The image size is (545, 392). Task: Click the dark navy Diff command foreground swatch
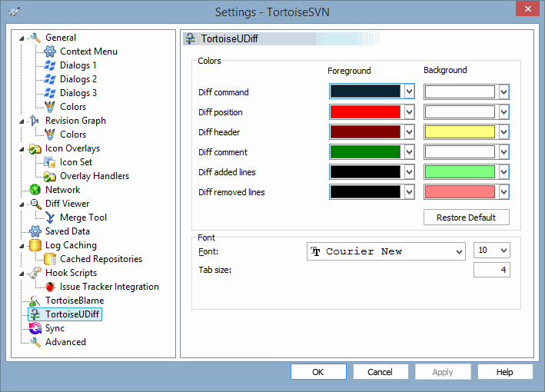coord(365,91)
